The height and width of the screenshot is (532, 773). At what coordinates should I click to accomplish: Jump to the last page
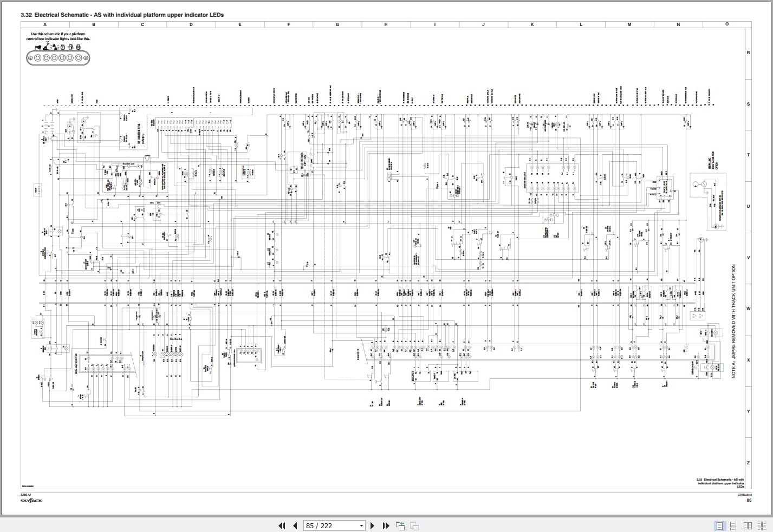click(386, 526)
